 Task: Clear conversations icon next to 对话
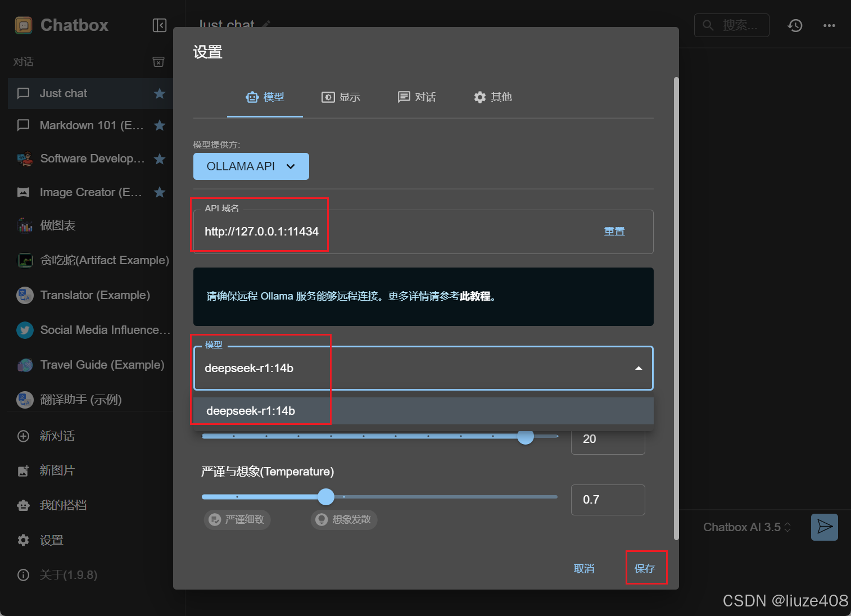click(159, 62)
